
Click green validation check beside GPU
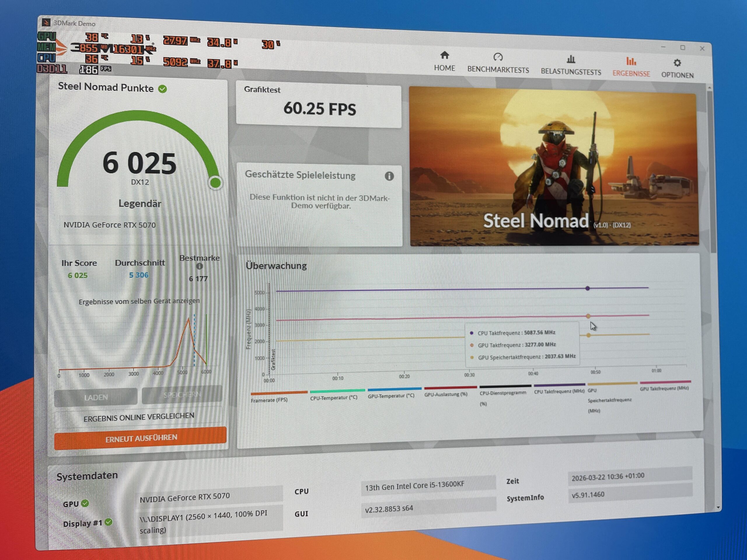85,503
